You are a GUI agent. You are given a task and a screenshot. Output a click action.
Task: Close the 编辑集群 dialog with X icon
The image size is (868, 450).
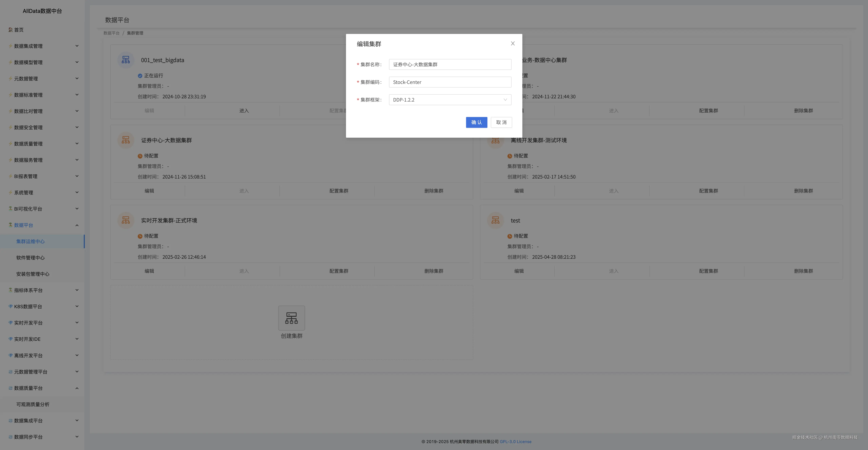tap(513, 43)
